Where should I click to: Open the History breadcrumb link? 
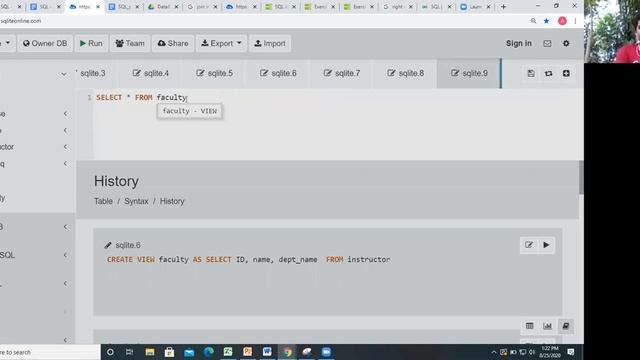point(172,201)
